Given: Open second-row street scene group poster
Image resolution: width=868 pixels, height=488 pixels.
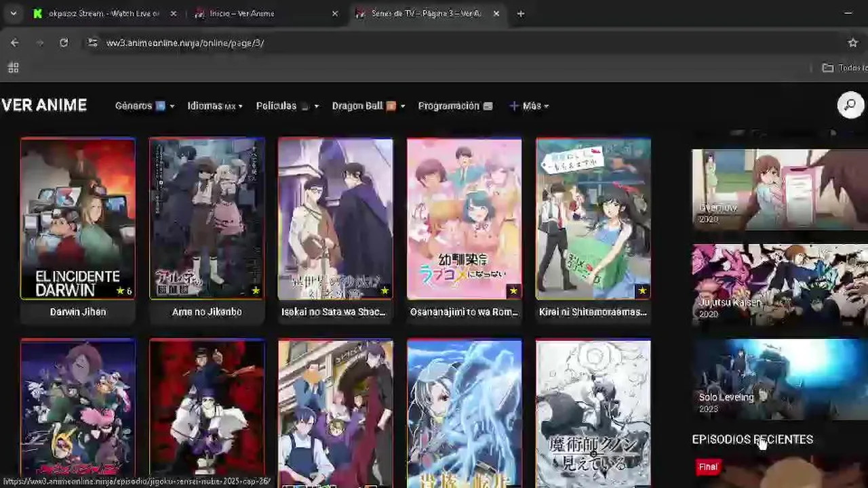Looking at the screenshot, I should click(x=336, y=413).
